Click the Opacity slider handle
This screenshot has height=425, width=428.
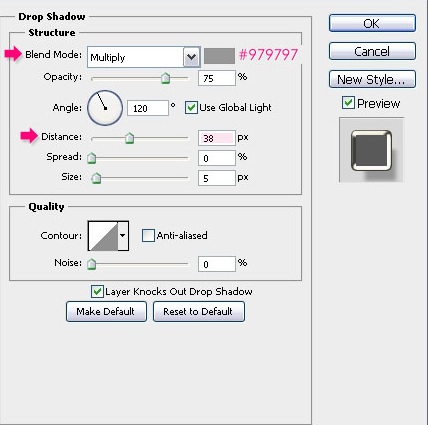coord(165,78)
